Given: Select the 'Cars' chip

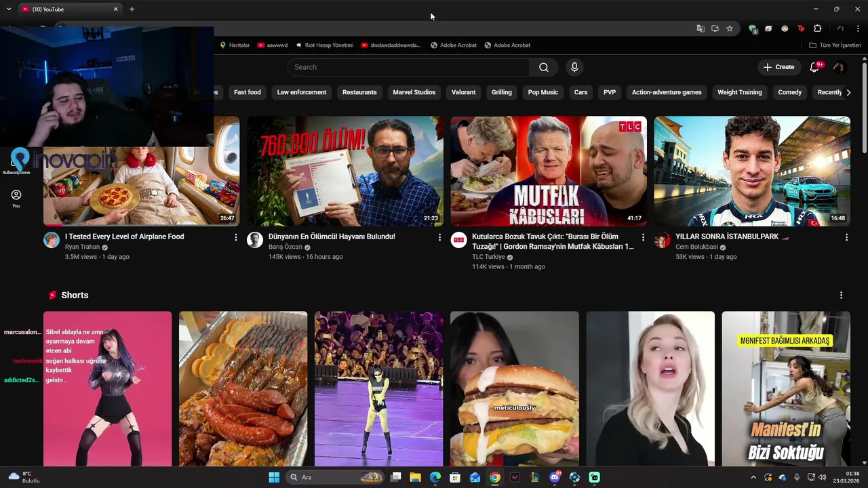Looking at the screenshot, I should pyautogui.click(x=581, y=92).
